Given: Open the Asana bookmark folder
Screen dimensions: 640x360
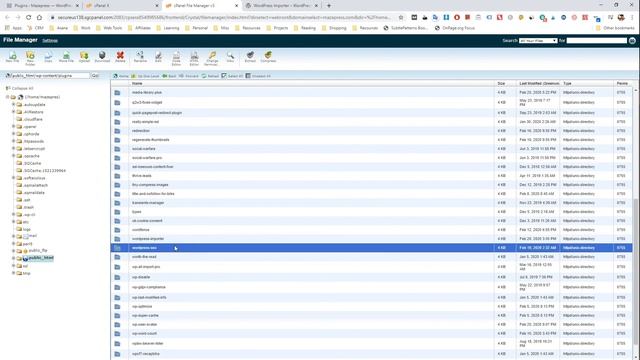Looking at the screenshot, I should (58, 28).
